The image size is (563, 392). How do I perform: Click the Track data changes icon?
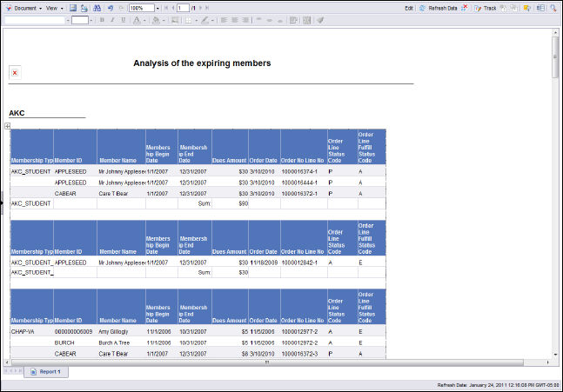coord(486,7)
